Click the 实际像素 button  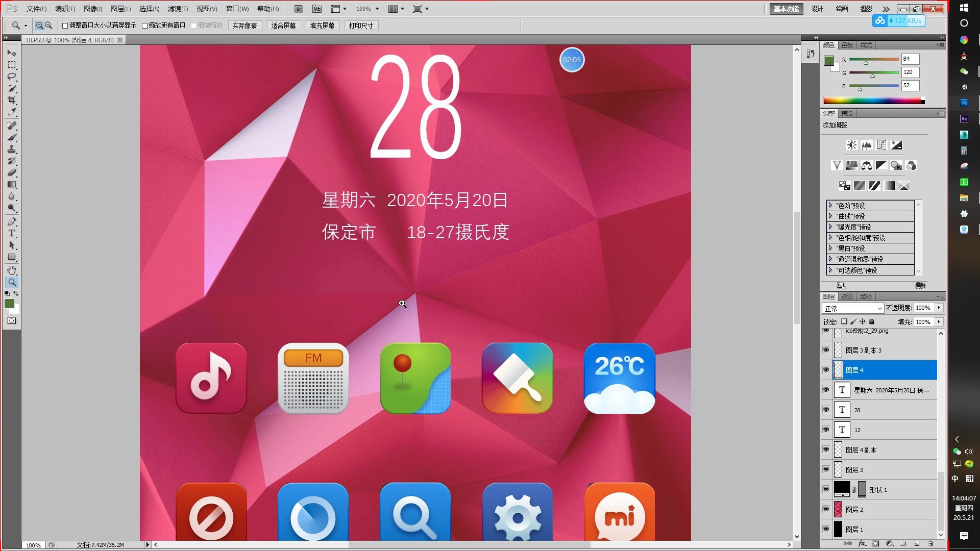pyautogui.click(x=244, y=26)
